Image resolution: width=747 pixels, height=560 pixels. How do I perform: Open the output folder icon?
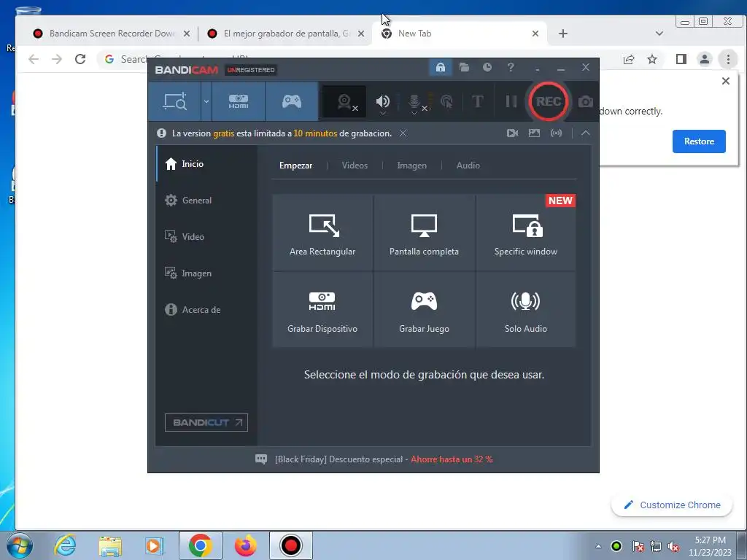point(464,68)
